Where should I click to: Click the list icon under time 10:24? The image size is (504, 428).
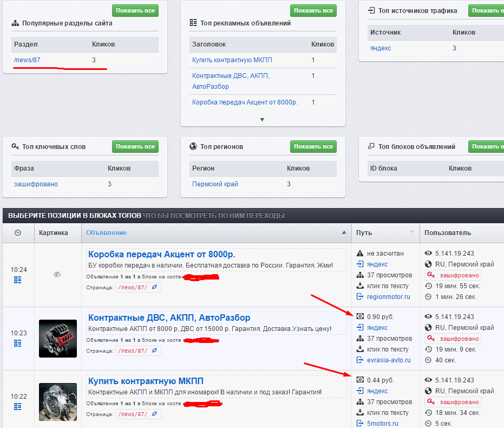(x=18, y=280)
